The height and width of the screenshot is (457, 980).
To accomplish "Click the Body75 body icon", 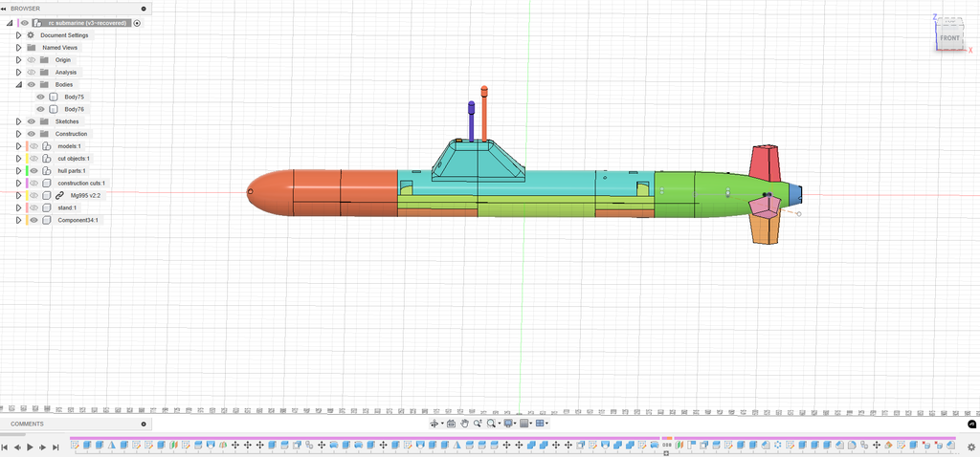I will pyautogui.click(x=54, y=97).
